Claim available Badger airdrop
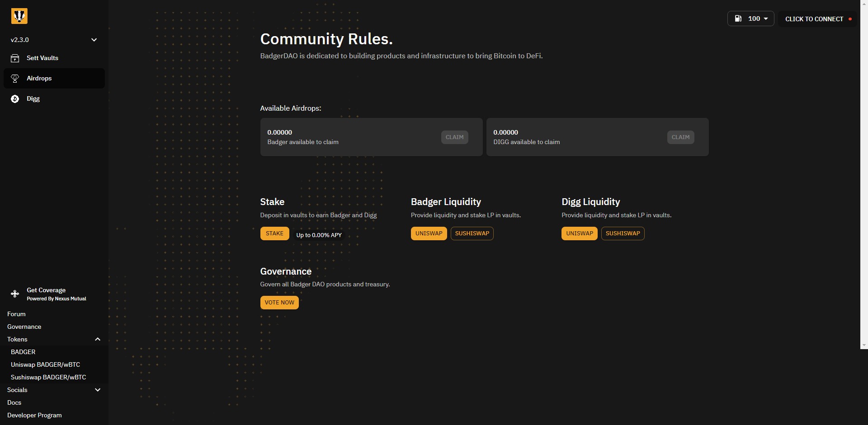 (454, 137)
